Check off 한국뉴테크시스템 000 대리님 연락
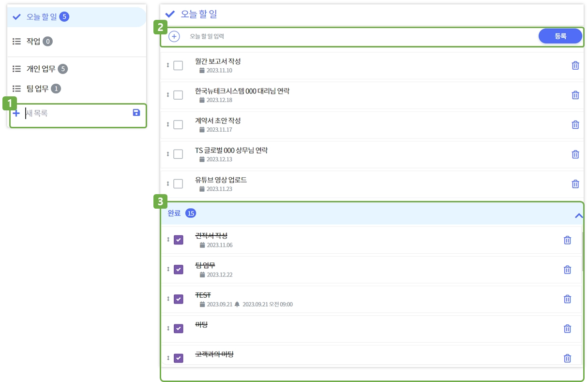 [178, 95]
